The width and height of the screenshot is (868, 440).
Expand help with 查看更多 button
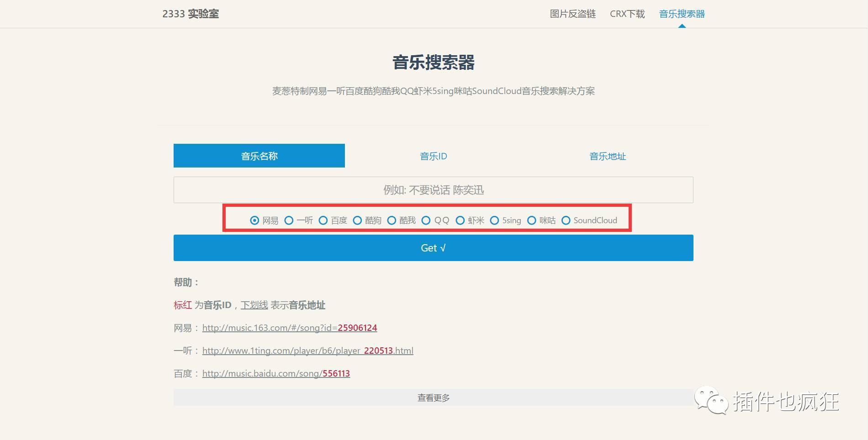click(x=433, y=398)
